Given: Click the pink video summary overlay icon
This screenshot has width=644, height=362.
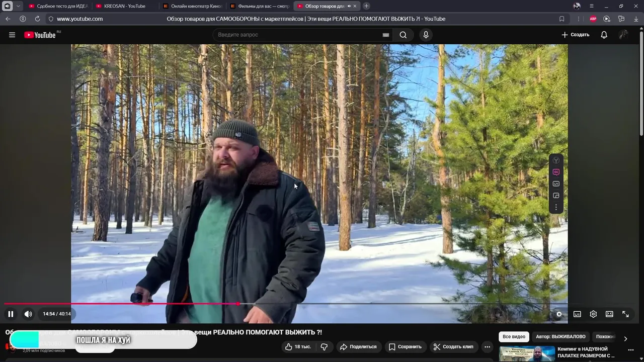Looking at the screenshot, I should (556, 172).
